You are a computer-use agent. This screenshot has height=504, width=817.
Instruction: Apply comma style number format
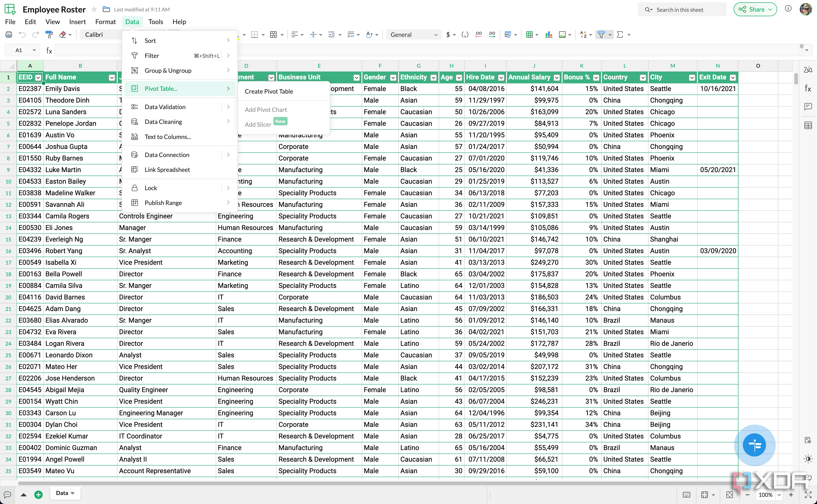click(x=465, y=35)
